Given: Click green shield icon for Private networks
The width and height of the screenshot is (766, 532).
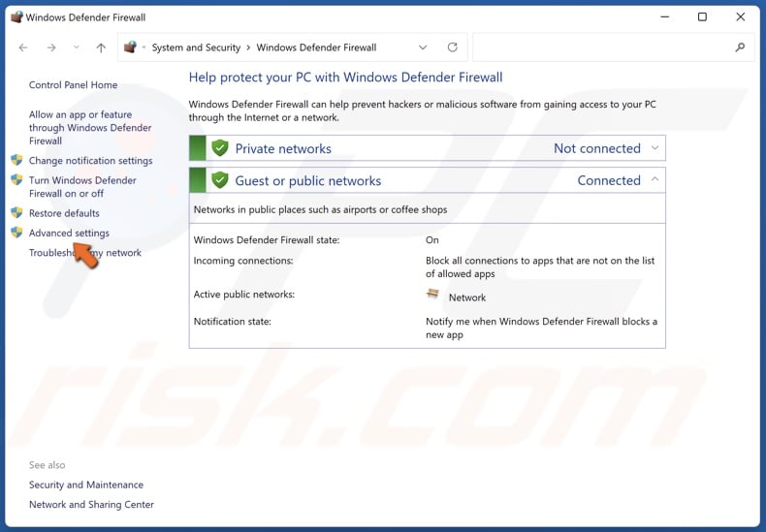Looking at the screenshot, I should tap(220, 148).
